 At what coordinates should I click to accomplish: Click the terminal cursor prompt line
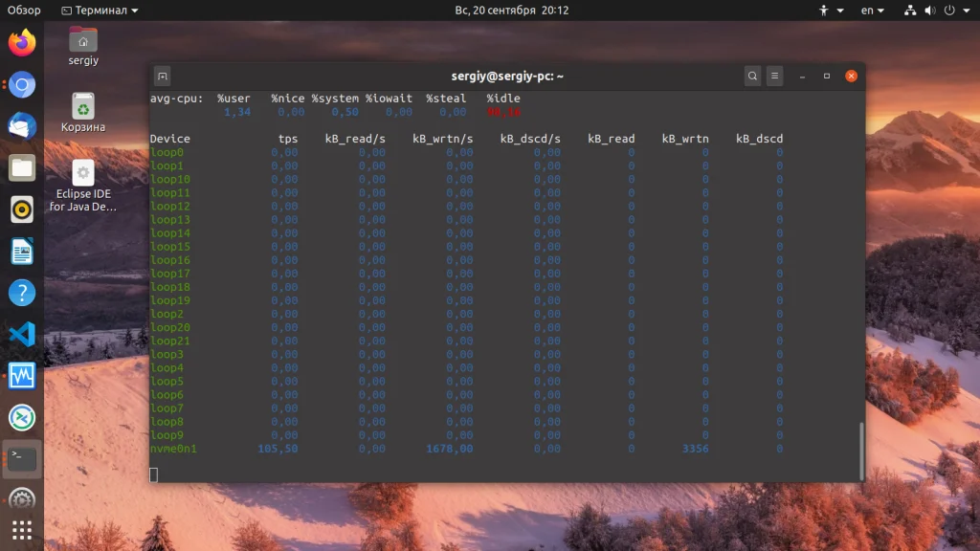pos(154,474)
